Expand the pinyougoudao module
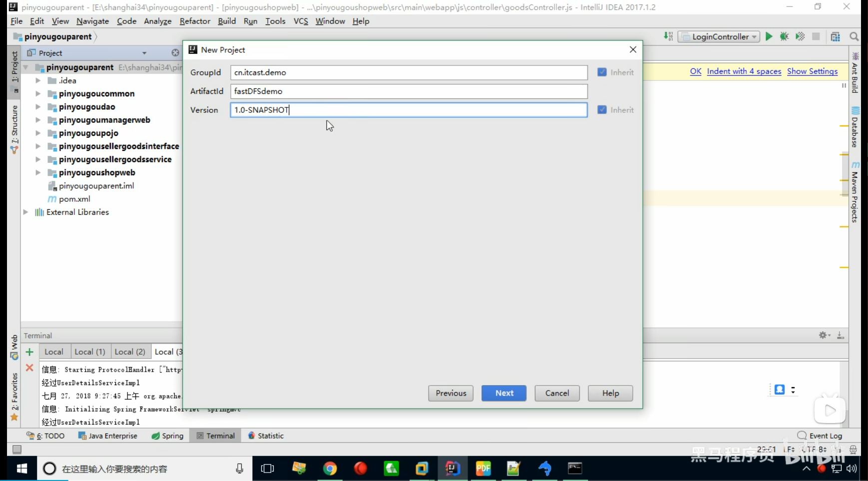The width and height of the screenshot is (868, 481). click(x=38, y=106)
